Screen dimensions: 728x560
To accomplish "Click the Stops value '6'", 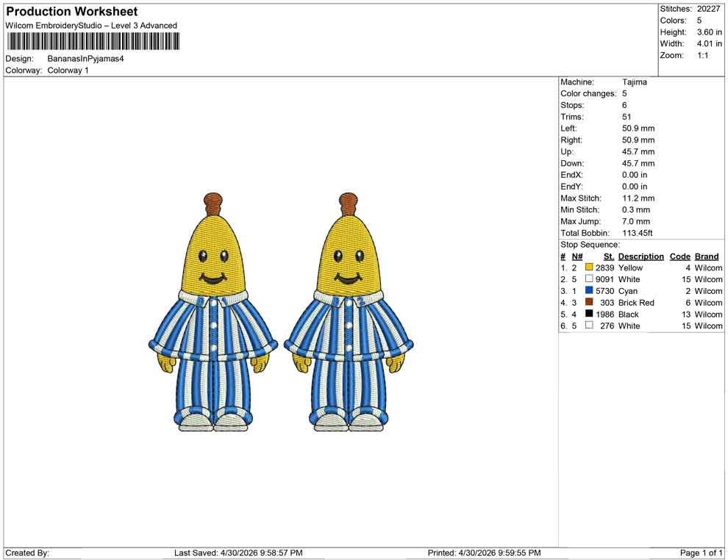I will pyautogui.click(x=624, y=105).
